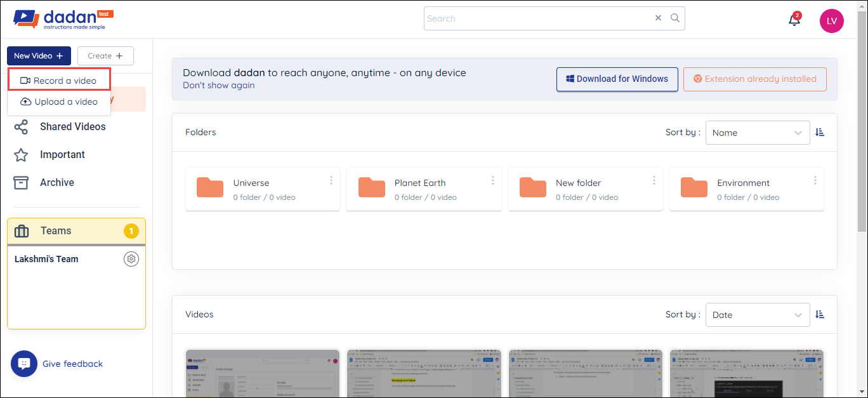Viewport: 868px width, 398px height.
Task: Open the Planet Earth folder
Action: (x=424, y=189)
